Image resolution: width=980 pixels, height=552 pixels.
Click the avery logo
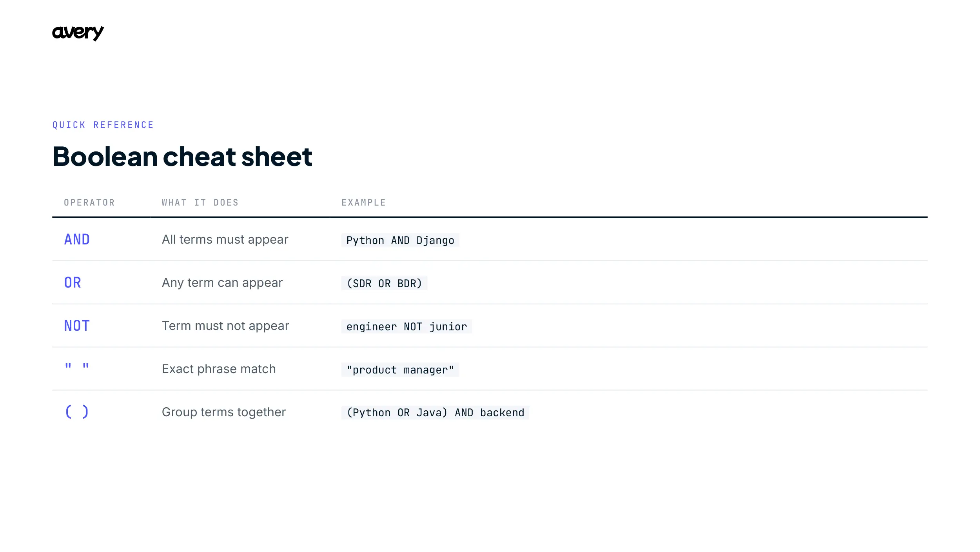78,33
